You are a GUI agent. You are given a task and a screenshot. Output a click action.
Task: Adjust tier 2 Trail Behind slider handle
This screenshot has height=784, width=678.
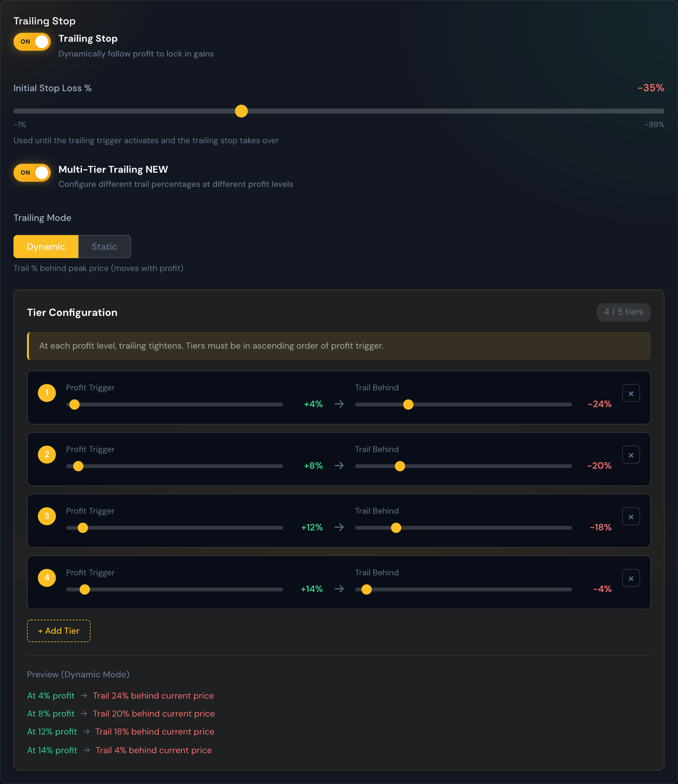400,466
